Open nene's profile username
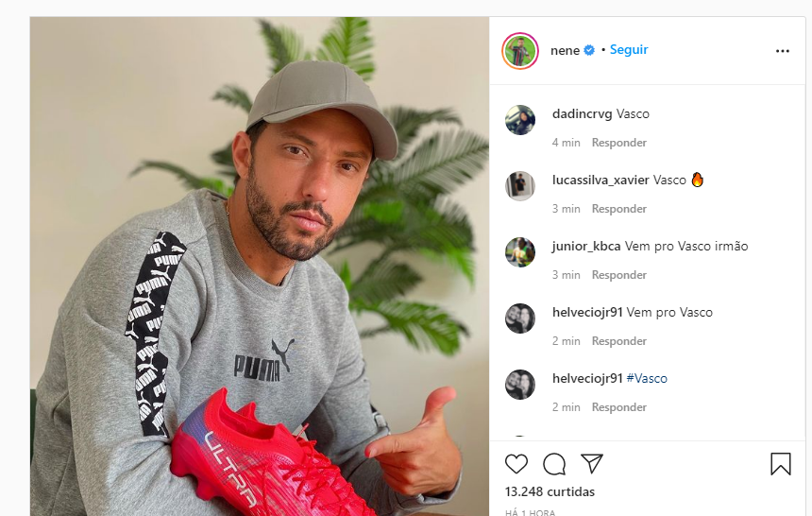Screen dimensions: 812x516 (565, 50)
